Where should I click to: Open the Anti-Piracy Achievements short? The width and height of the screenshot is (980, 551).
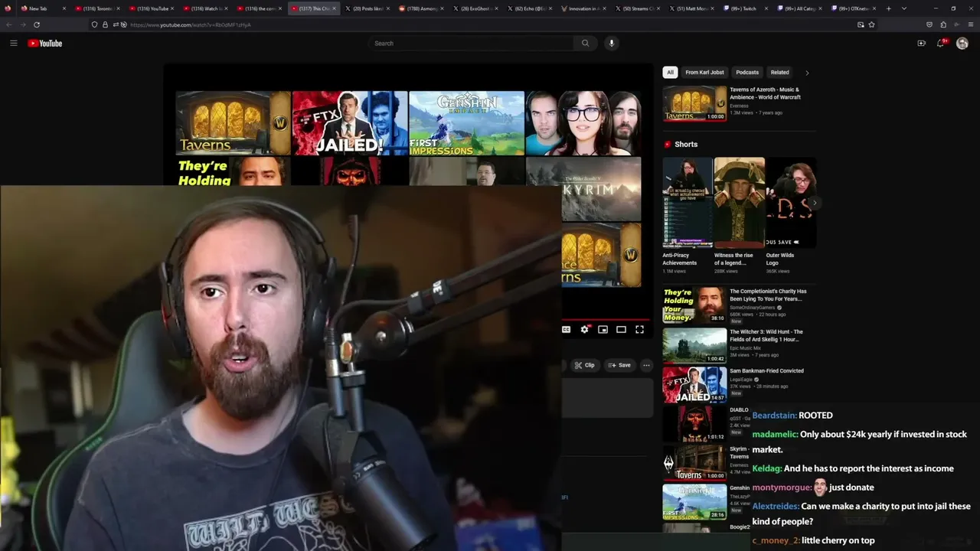pyautogui.click(x=688, y=203)
